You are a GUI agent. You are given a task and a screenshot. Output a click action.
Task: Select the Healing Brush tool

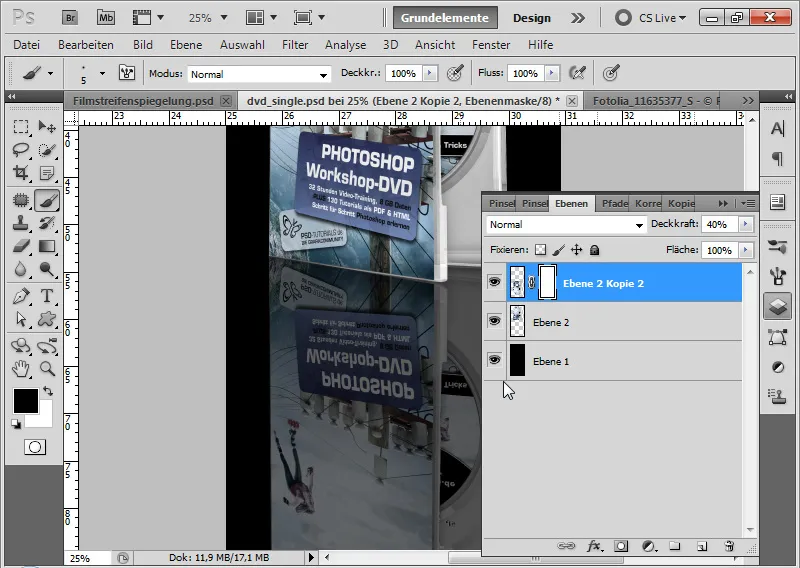[21, 200]
